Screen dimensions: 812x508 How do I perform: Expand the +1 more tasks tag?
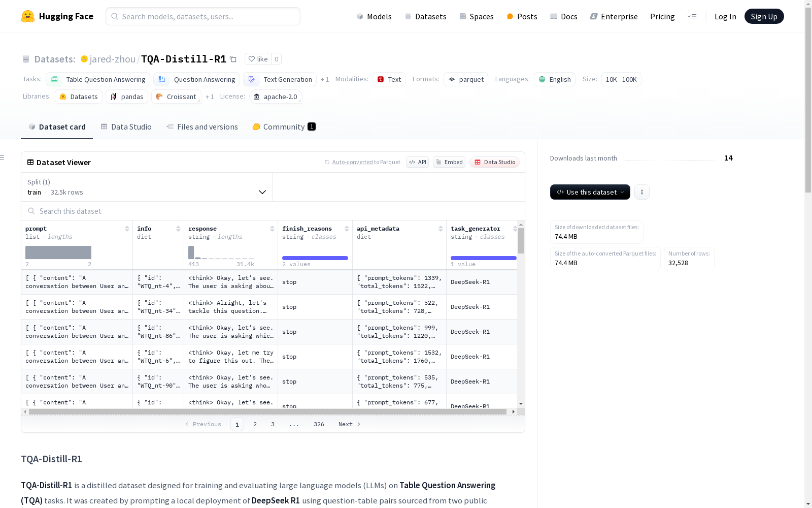pos(325,79)
